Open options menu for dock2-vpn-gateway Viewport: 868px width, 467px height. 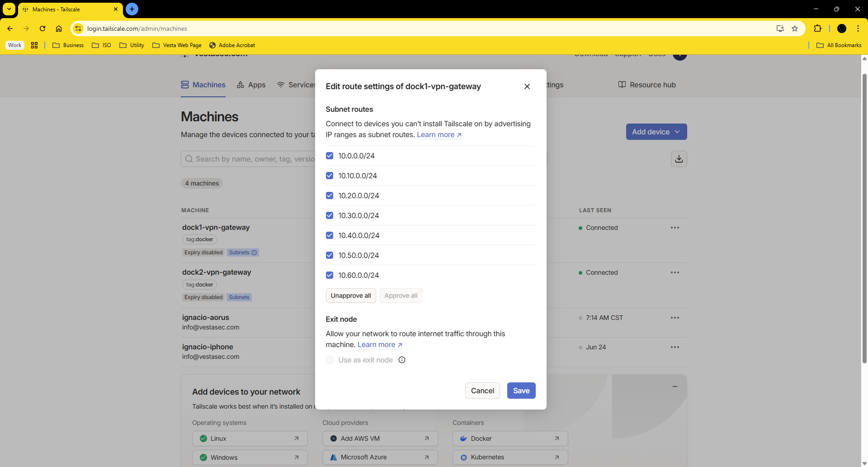pyautogui.click(x=675, y=272)
